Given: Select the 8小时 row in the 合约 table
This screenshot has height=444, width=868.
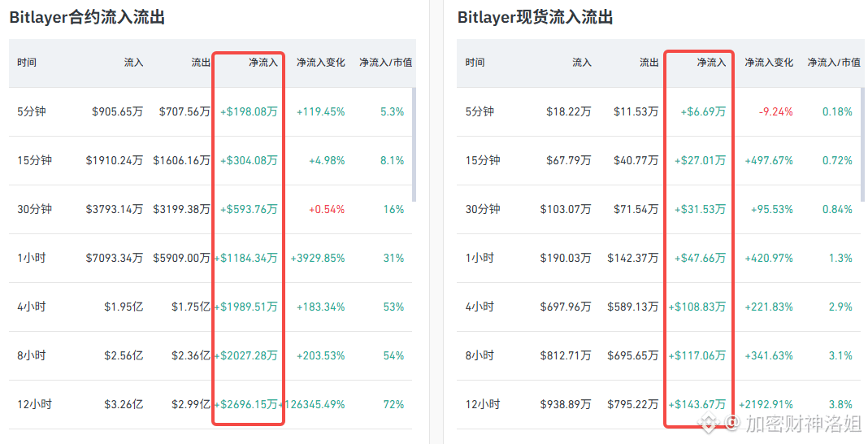Looking at the screenshot, I should (210, 355).
